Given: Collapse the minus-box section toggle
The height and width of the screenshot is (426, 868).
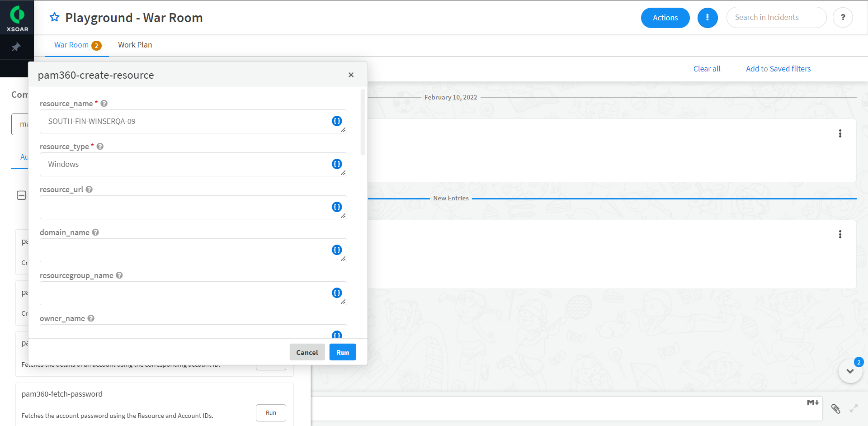Looking at the screenshot, I should click(x=21, y=195).
